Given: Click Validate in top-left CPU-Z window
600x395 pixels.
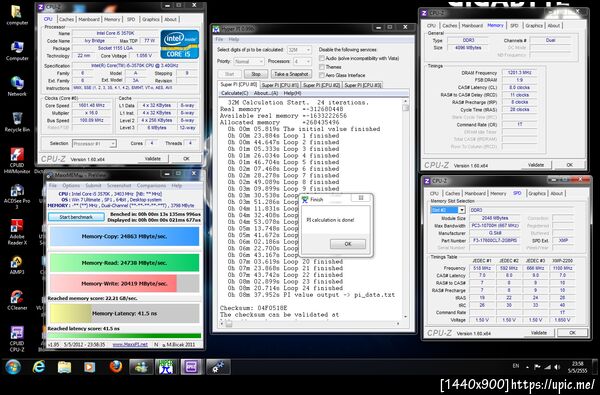Looking at the screenshot, I should (152, 158).
